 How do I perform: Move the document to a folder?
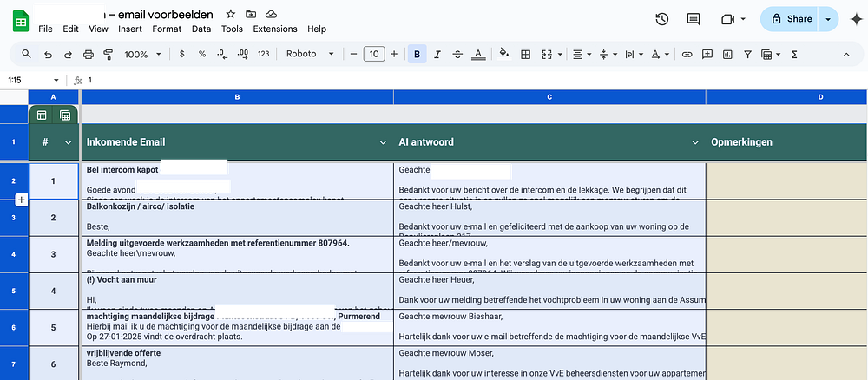pos(251,15)
